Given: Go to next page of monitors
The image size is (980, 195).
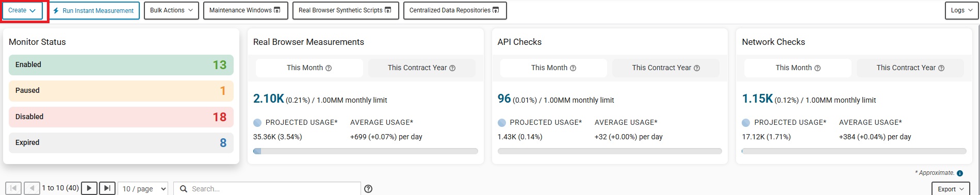Looking at the screenshot, I should [89, 188].
